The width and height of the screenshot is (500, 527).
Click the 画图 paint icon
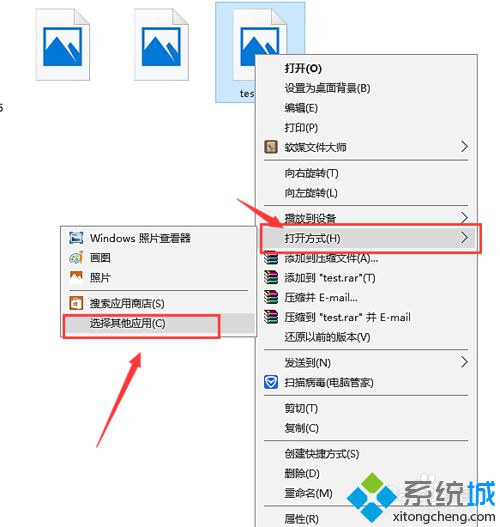[x=76, y=258]
